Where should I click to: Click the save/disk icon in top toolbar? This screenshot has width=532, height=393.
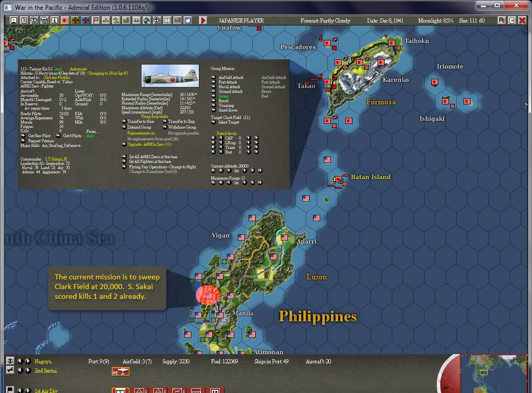(x=14, y=20)
